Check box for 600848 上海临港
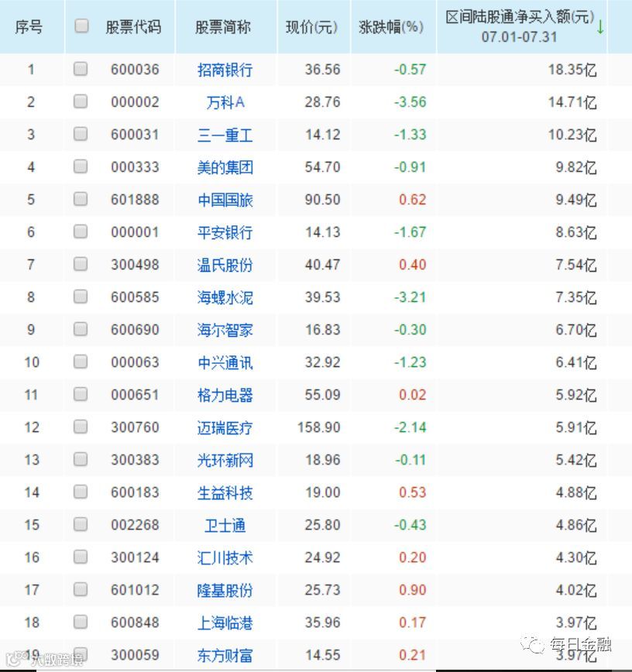Screen dimensions: 632x672 pos(81,622)
